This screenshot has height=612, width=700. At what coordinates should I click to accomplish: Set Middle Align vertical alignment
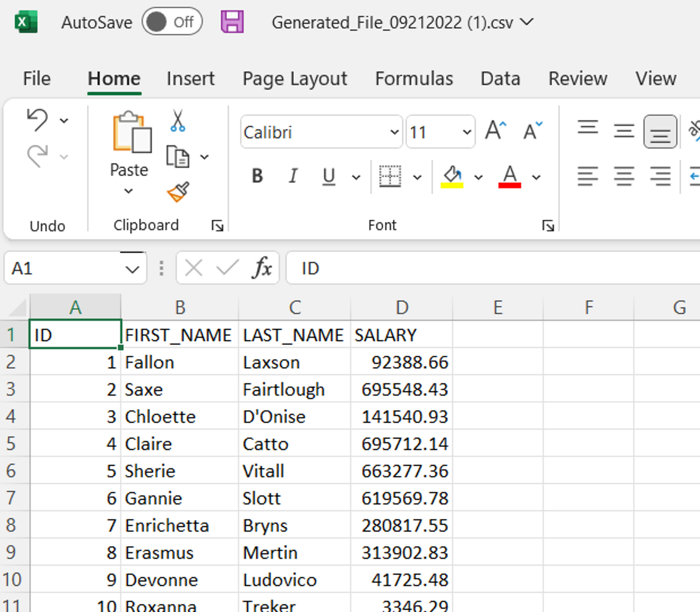[x=624, y=131]
